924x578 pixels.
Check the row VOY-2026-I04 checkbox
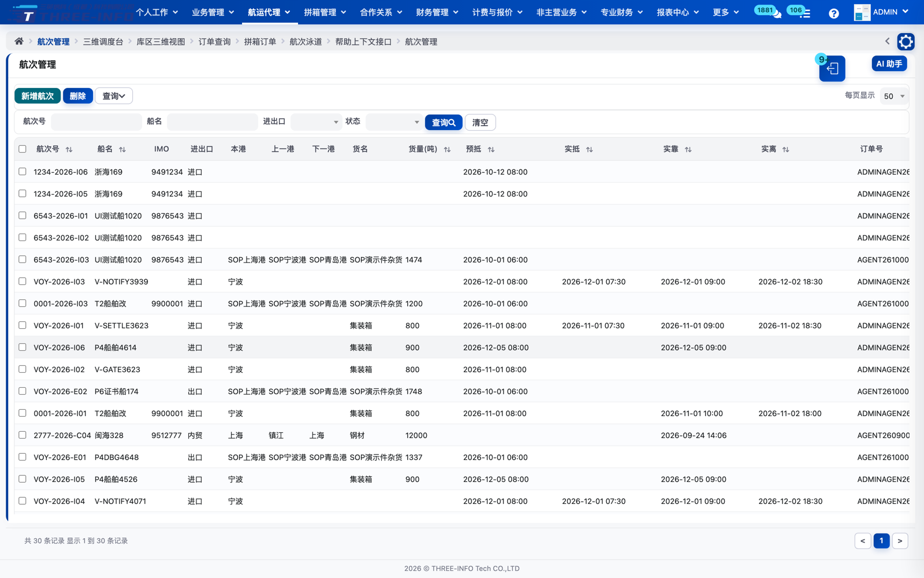[23, 501]
